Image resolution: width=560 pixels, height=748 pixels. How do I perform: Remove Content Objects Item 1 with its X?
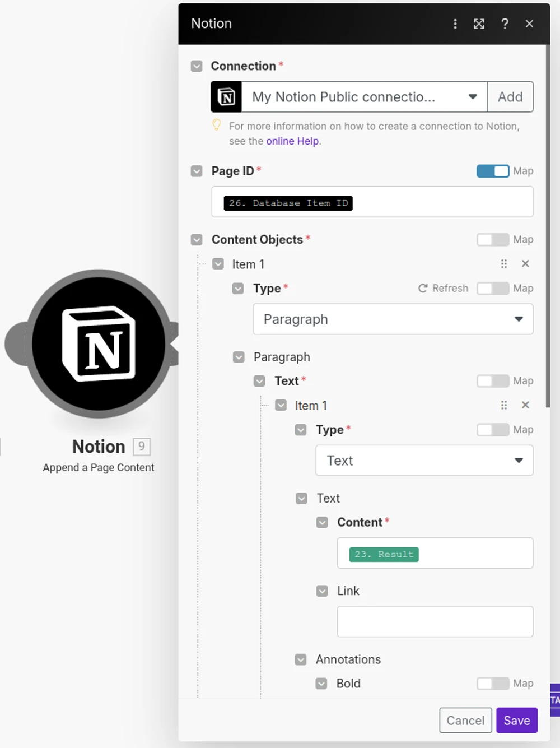tap(525, 264)
